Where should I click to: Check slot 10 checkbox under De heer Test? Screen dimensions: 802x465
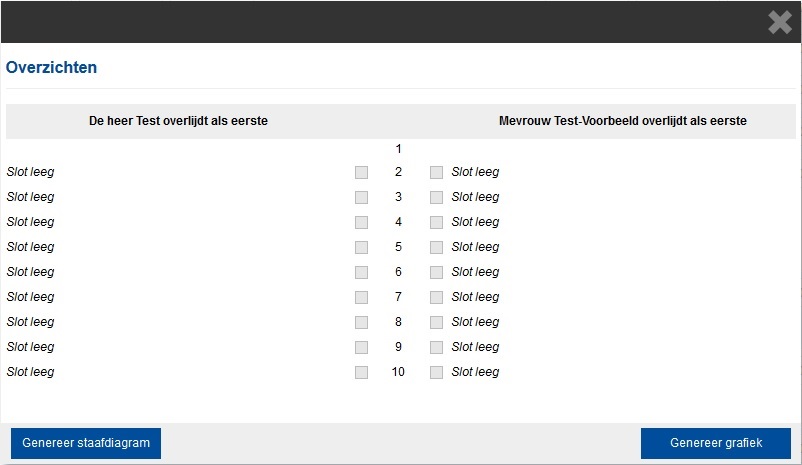tap(361, 372)
